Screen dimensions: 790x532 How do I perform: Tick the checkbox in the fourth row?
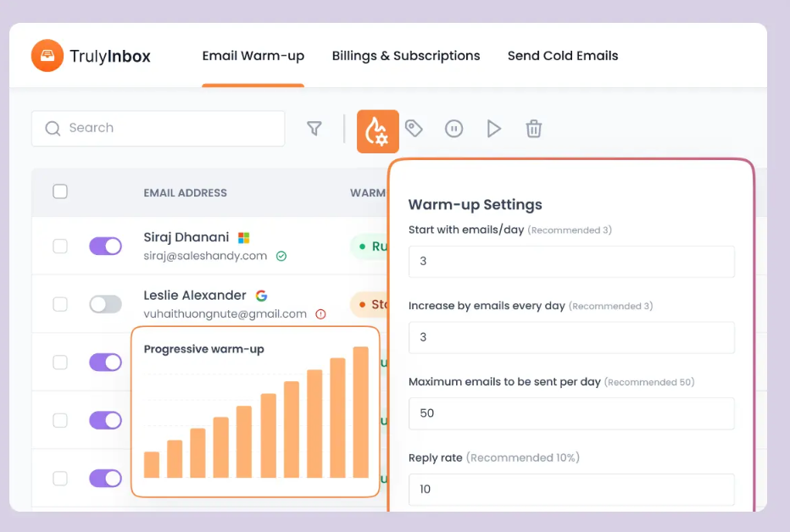[60, 420]
